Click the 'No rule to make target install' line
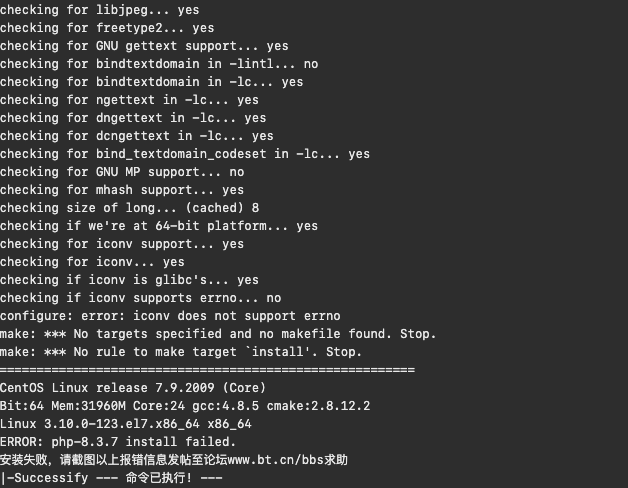This screenshot has width=628, height=488. coord(181,352)
